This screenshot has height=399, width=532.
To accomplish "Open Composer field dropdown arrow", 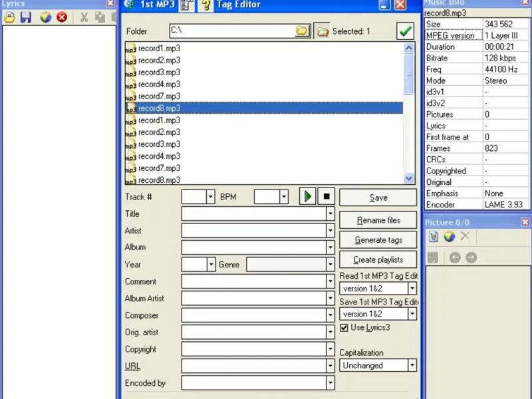I will point(330,315).
